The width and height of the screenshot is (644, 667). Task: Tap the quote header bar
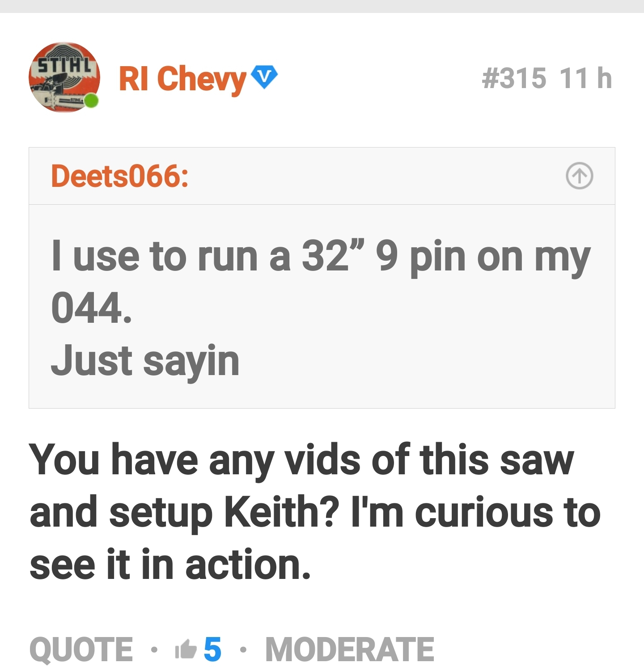click(322, 176)
